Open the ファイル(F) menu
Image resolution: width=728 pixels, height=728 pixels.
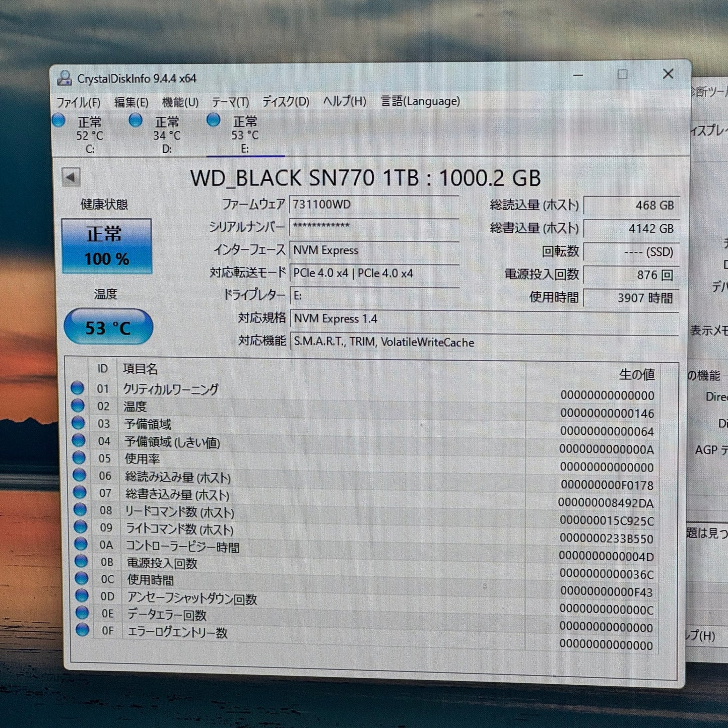79,103
